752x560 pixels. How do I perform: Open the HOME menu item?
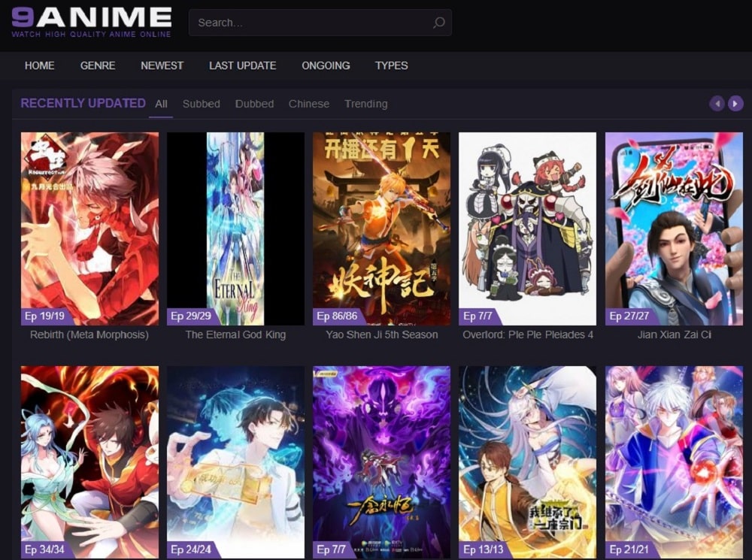click(39, 65)
